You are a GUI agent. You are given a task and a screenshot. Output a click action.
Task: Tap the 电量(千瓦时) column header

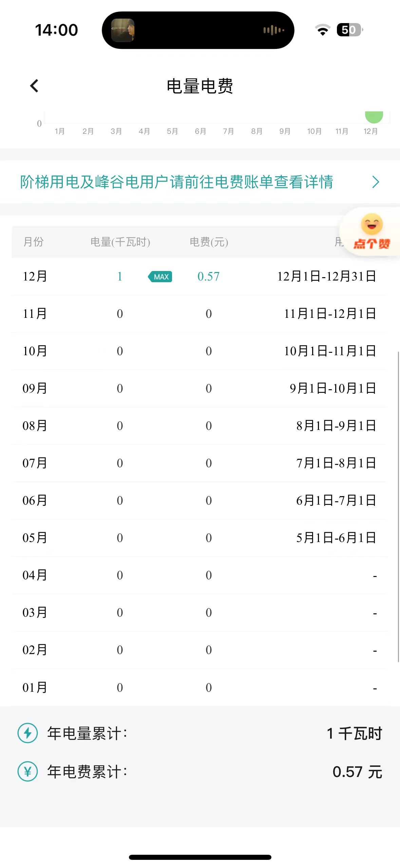[x=120, y=242]
